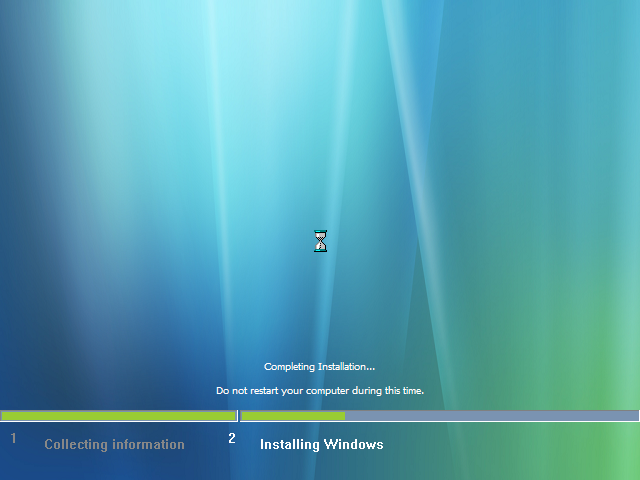Click step number 1 indicator
The width and height of the screenshot is (640, 480).
click(13, 438)
